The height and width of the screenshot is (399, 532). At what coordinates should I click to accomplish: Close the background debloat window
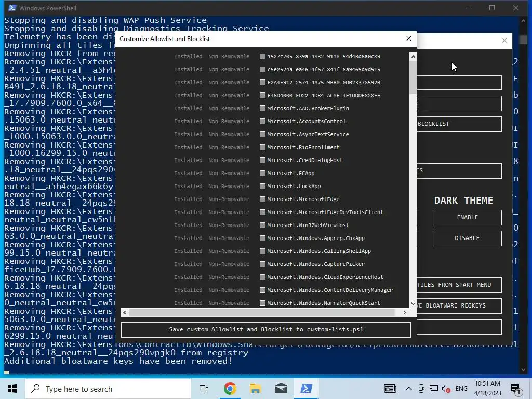click(x=504, y=41)
